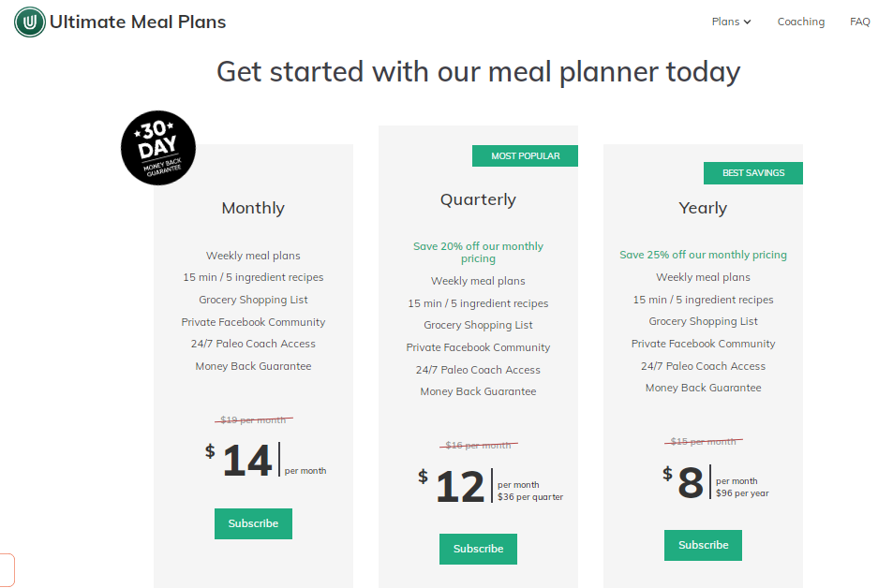Select the Monthly plan heading
The width and height of the screenshot is (878, 588).
coord(253,208)
